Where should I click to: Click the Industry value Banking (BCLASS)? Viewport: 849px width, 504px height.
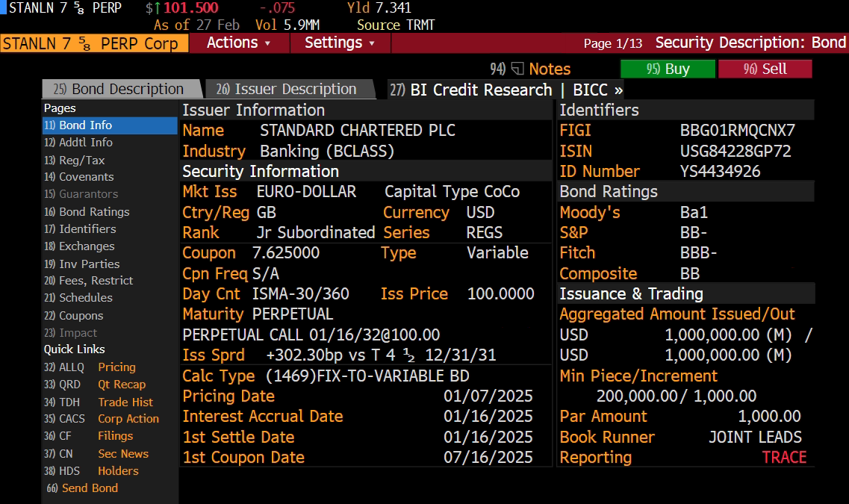click(327, 151)
